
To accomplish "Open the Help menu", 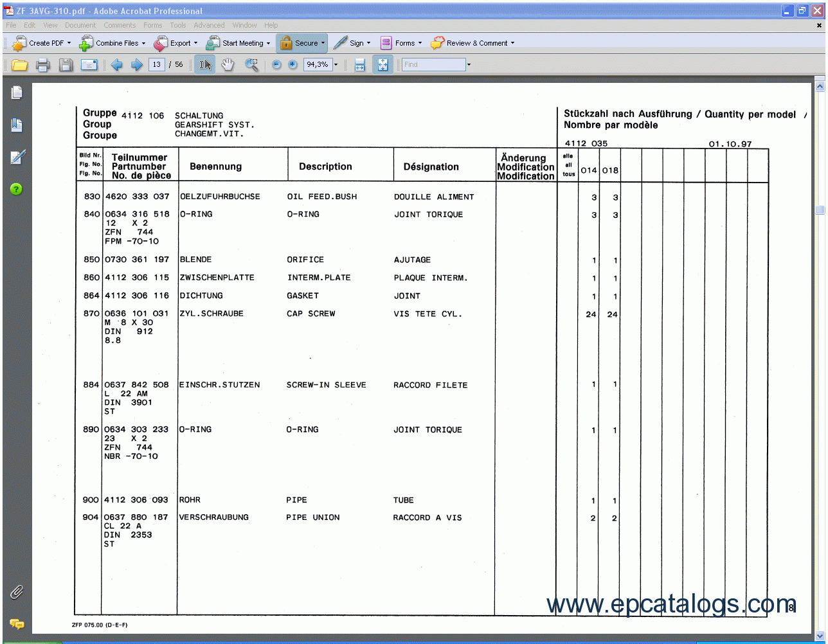I will (271, 25).
